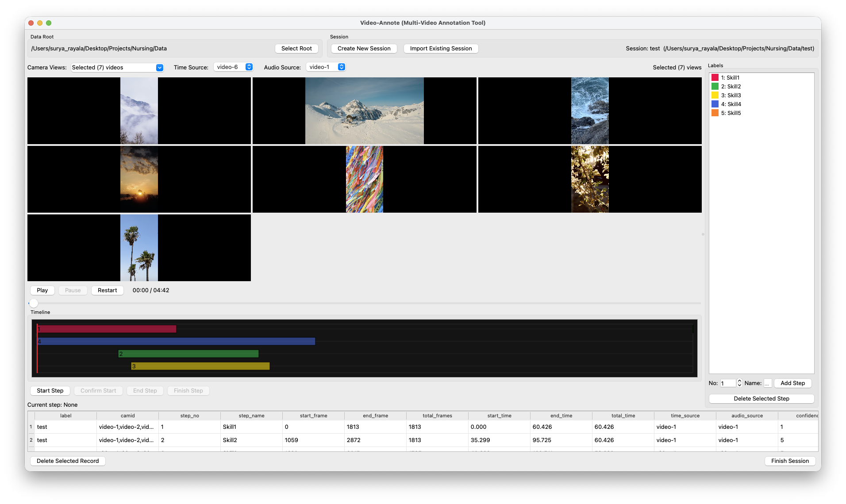Select the sunset clouds video view

pyautogui.click(x=139, y=179)
